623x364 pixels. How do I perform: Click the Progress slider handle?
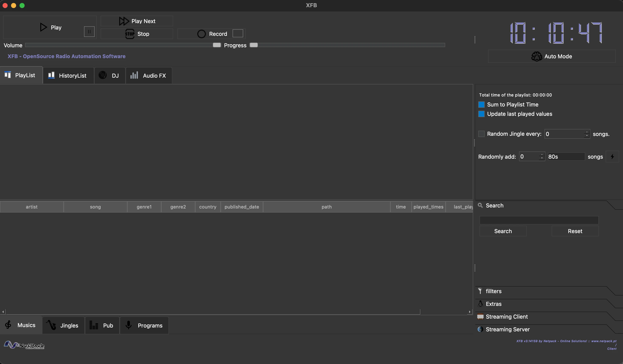(x=254, y=45)
